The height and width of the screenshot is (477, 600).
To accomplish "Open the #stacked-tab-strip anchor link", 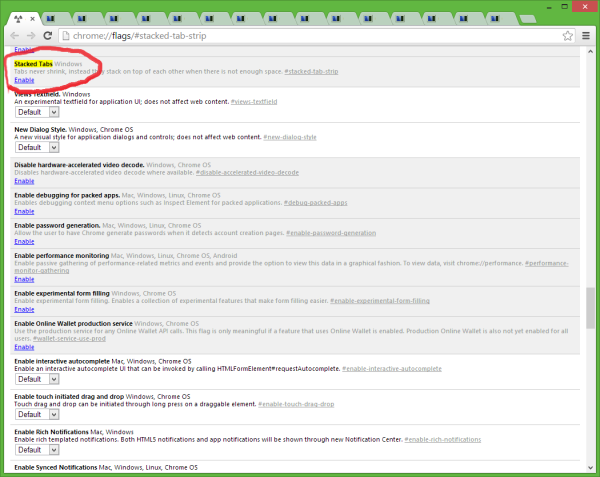I will pos(311,72).
